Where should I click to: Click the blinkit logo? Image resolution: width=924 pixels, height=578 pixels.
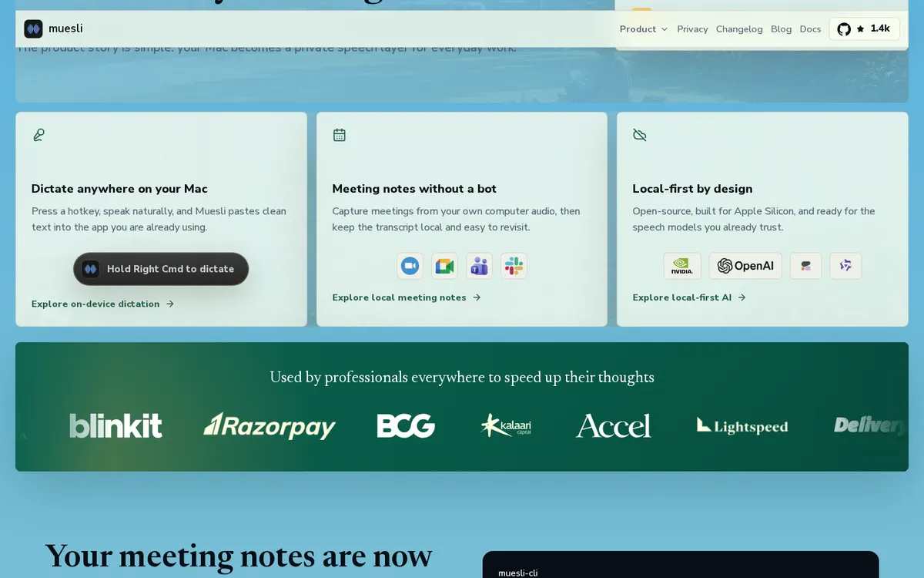click(x=115, y=425)
